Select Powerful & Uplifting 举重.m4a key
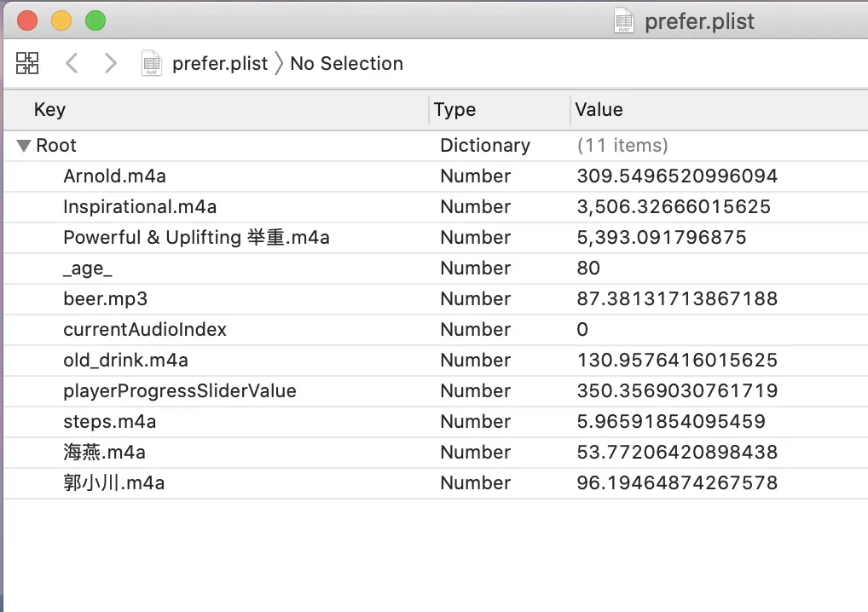The image size is (868, 612). tap(196, 238)
